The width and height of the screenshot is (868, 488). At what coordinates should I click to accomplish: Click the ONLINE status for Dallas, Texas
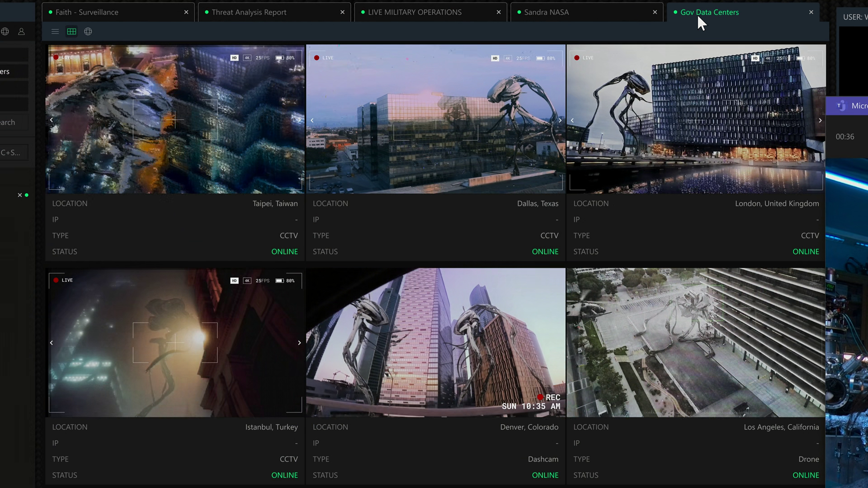(x=545, y=252)
